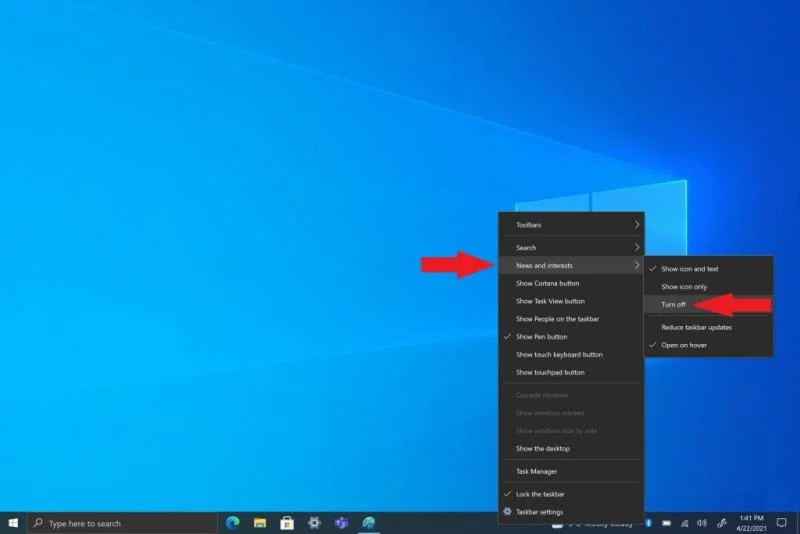Open Taskbar settings
This screenshot has width=800, height=534.
point(571,512)
